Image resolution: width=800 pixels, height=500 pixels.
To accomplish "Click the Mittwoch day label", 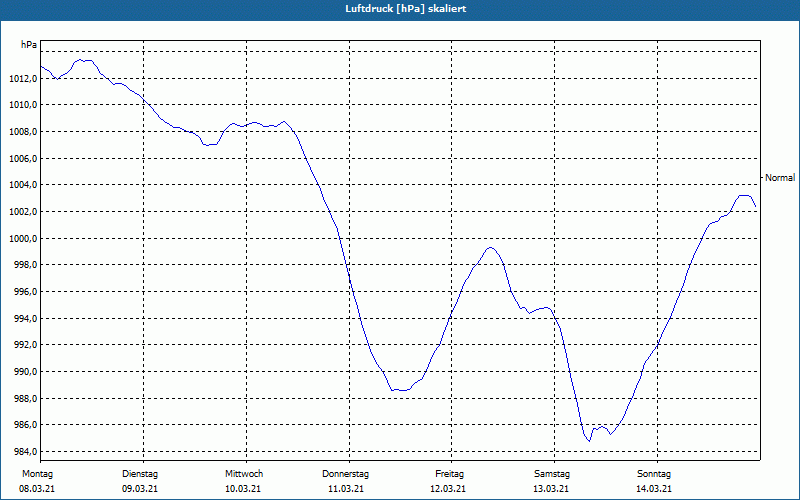I will [x=244, y=474].
